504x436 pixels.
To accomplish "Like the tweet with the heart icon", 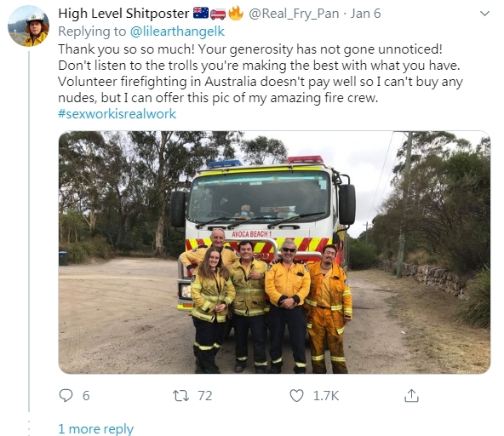I will pyautogui.click(x=296, y=395).
